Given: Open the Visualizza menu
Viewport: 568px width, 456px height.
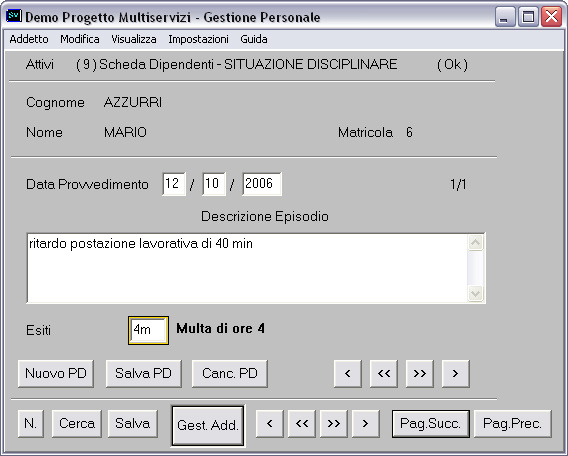Looking at the screenshot, I should (134, 39).
